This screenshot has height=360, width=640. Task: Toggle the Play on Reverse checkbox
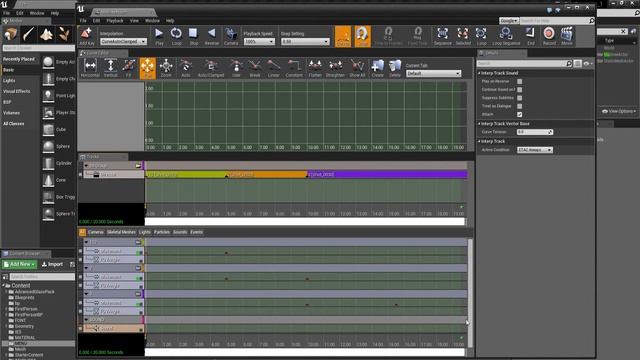(520, 81)
